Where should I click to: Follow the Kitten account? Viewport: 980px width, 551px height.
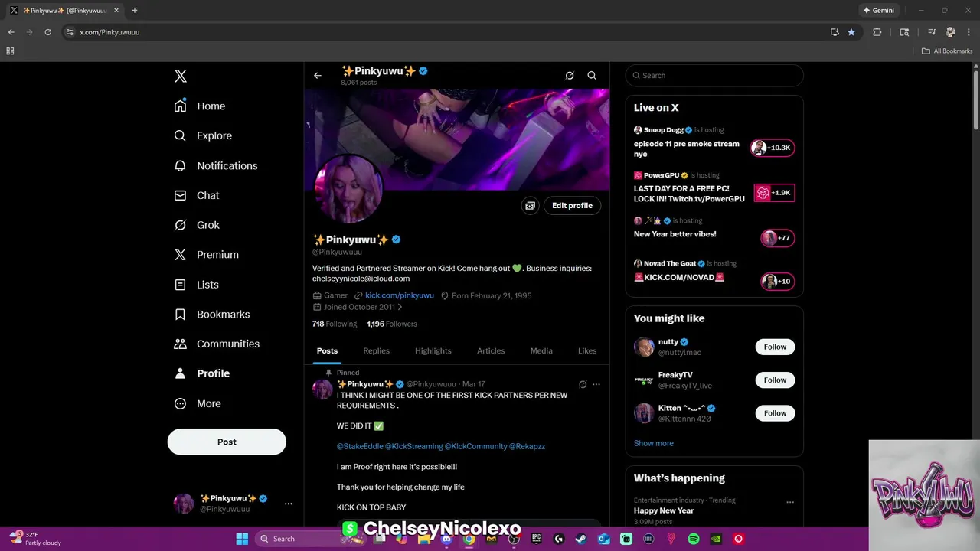coord(775,413)
